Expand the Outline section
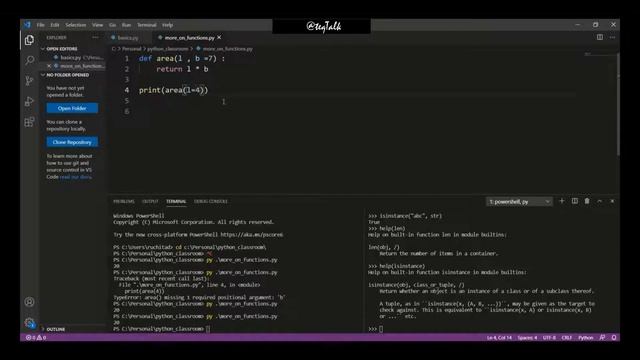Screen dimensions: 640x360 52,329
